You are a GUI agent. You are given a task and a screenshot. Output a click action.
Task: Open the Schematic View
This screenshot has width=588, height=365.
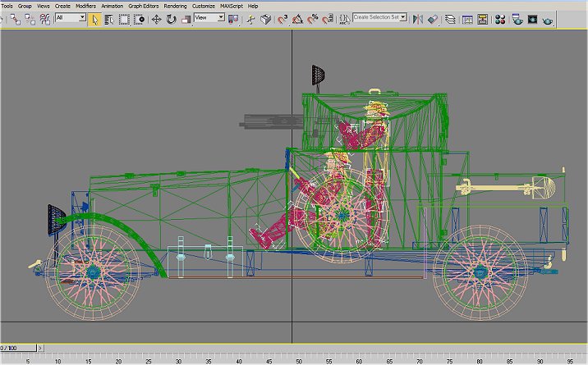pos(482,19)
